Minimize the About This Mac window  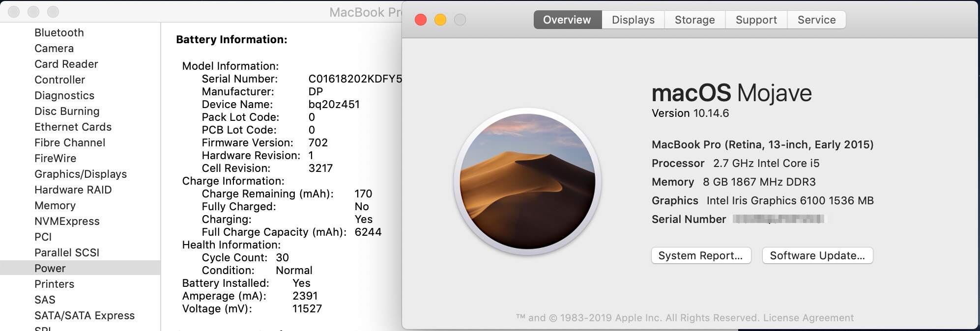point(440,20)
